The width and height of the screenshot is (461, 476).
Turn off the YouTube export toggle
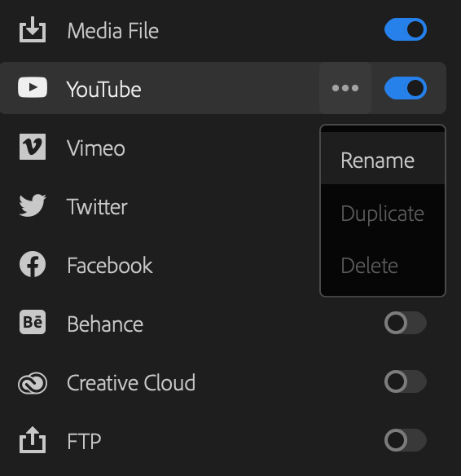(406, 88)
